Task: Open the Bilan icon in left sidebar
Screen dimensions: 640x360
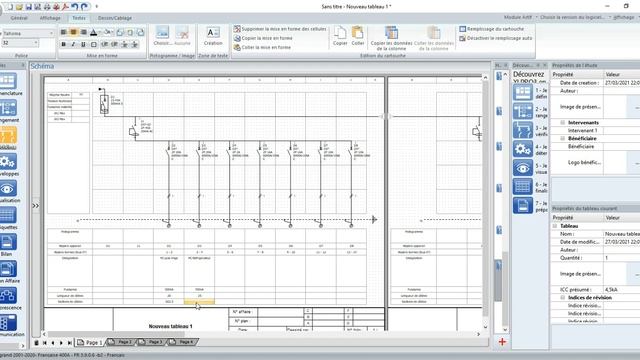Action: coord(8,242)
